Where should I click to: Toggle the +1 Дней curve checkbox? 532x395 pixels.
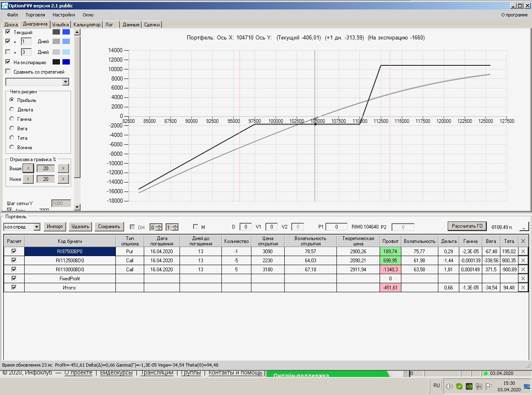(8, 41)
